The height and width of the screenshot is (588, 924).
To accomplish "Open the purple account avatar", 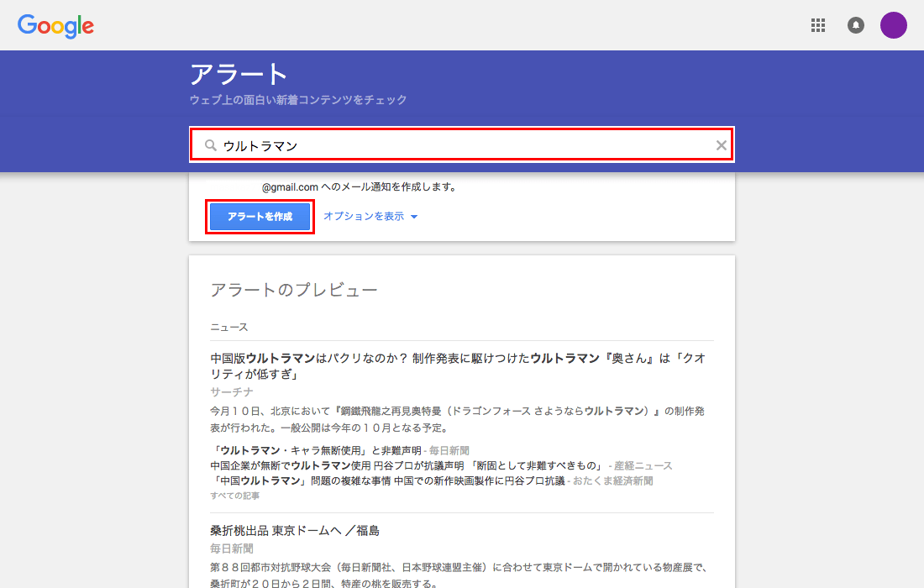I will (894, 25).
